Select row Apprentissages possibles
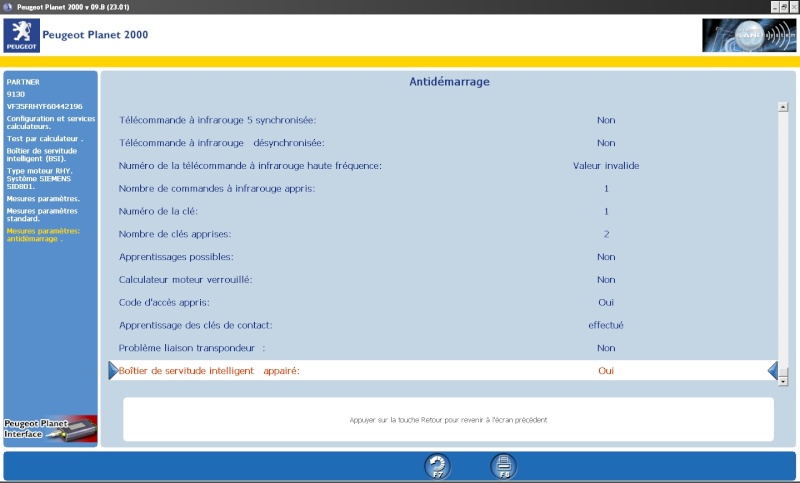This screenshot has height=483, width=800. tap(443, 257)
